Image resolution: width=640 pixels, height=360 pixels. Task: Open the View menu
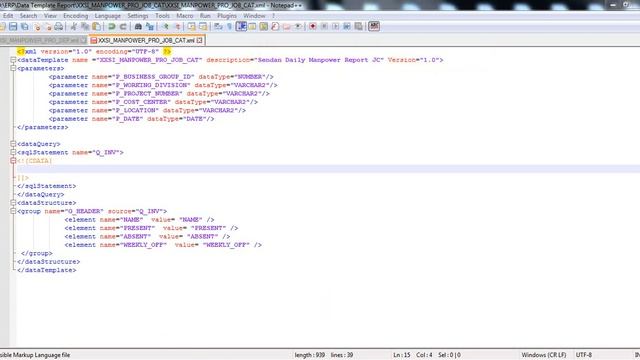(x=50, y=16)
